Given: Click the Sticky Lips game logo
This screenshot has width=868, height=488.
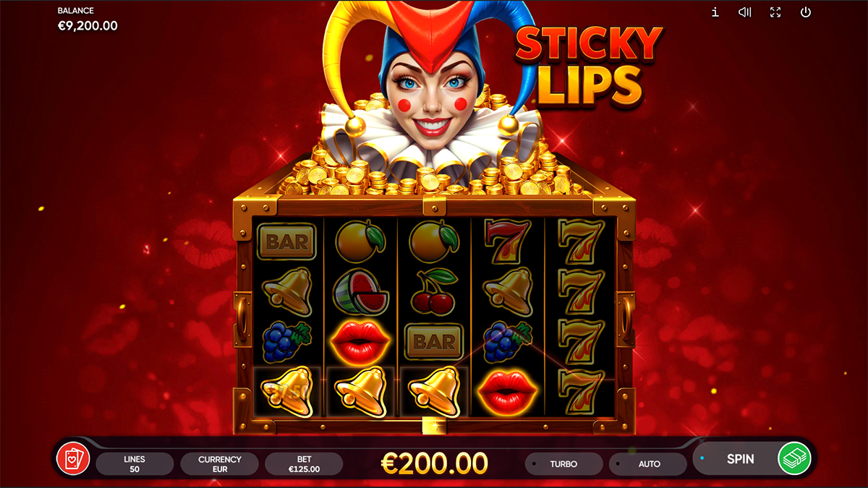Looking at the screenshot, I should coord(589,66).
